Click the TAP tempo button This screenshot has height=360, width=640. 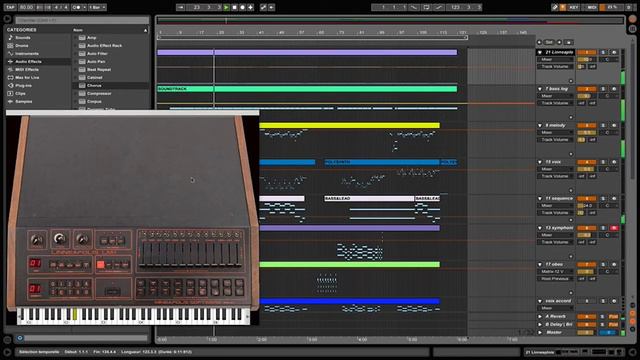click(x=10, y=7)
